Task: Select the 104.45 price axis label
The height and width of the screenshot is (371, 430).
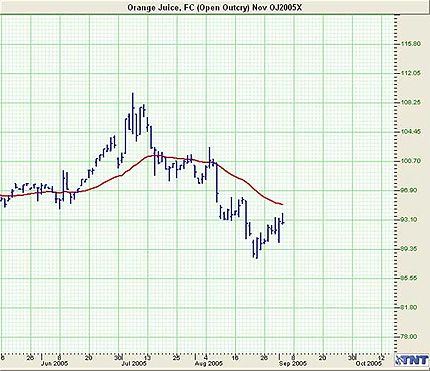Action: click(412, 132)
